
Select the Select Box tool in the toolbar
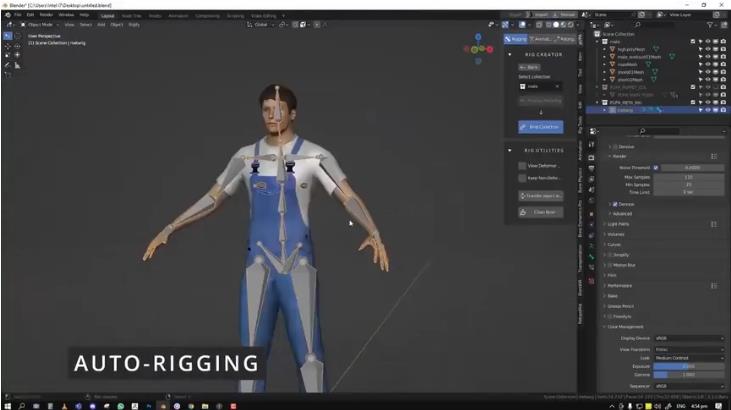pyautogui.click(x=7, y=36)
